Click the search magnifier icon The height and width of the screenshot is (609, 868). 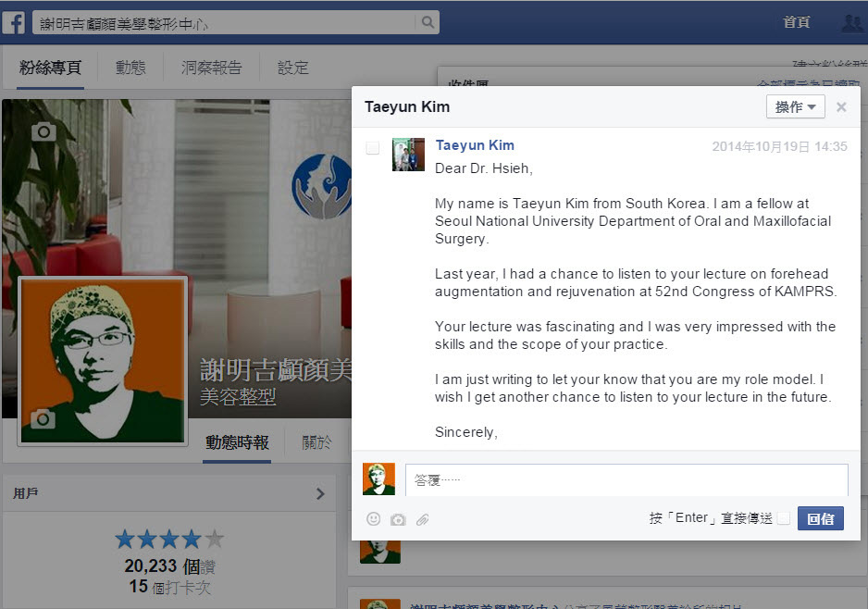[x=428, y=22]
